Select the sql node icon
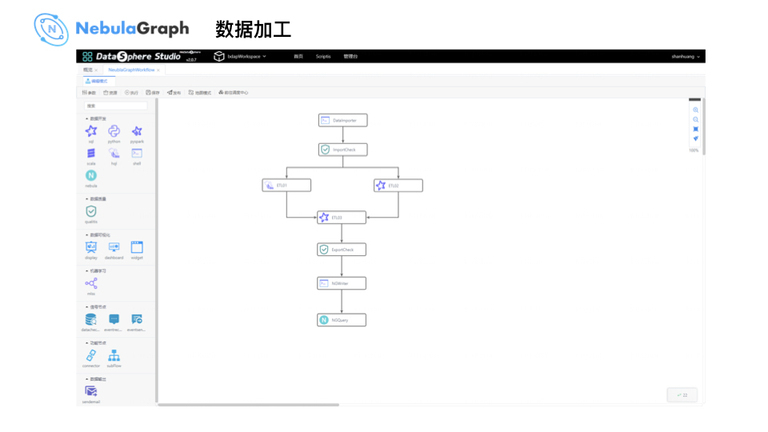The image size is (768, 432). (91, 131)
